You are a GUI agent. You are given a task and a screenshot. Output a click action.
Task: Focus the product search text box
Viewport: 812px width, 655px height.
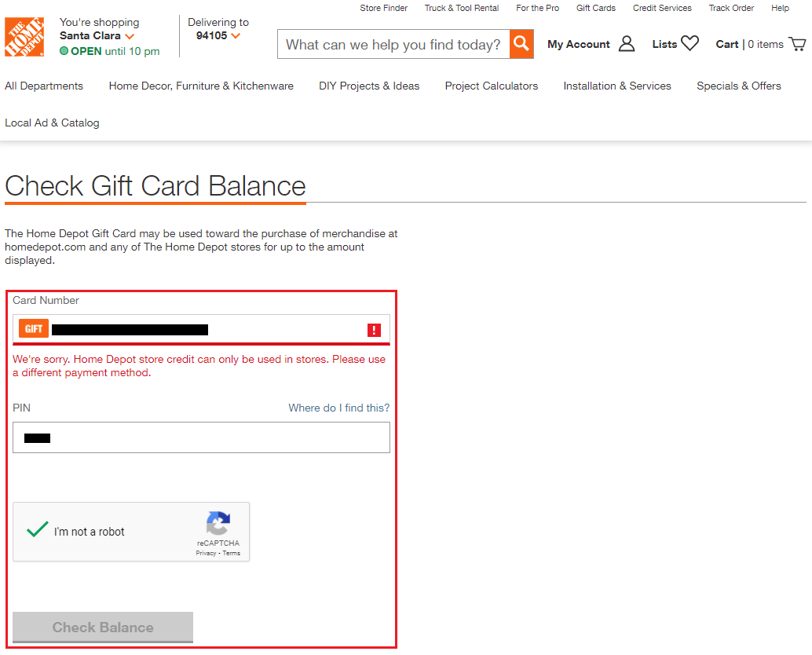coord(393,45)
